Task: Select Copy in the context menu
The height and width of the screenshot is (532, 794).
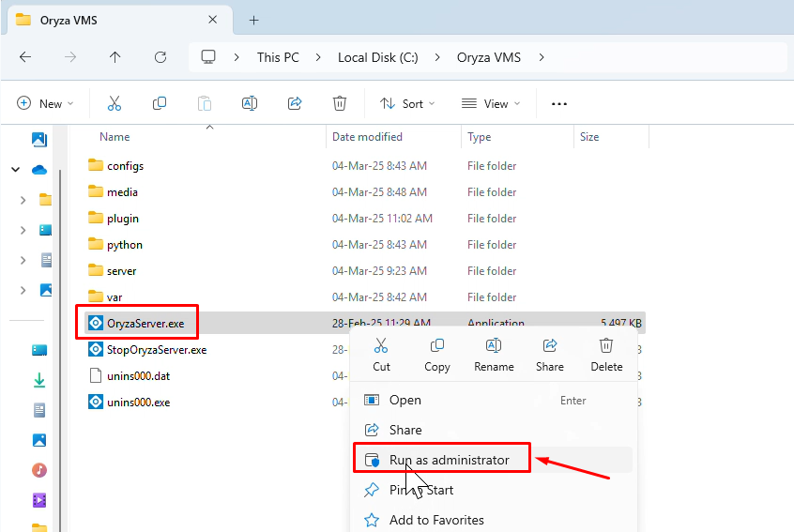Action: [437, 355]
